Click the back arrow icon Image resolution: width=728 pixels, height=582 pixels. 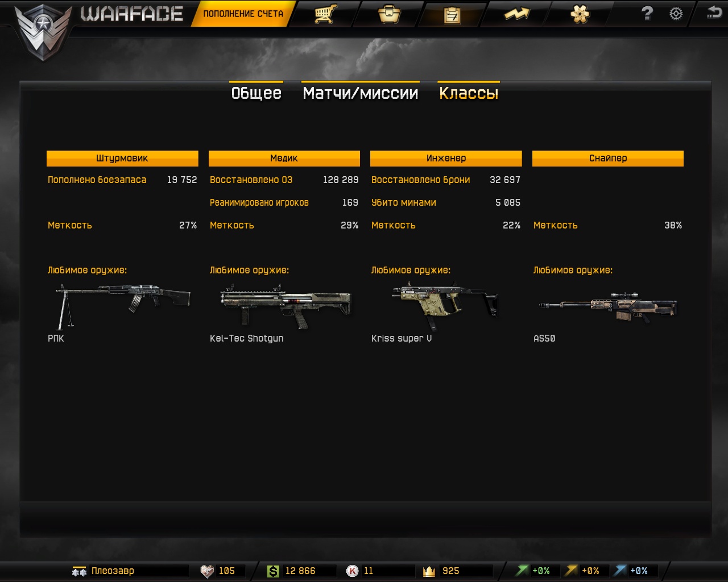point(714,13)
